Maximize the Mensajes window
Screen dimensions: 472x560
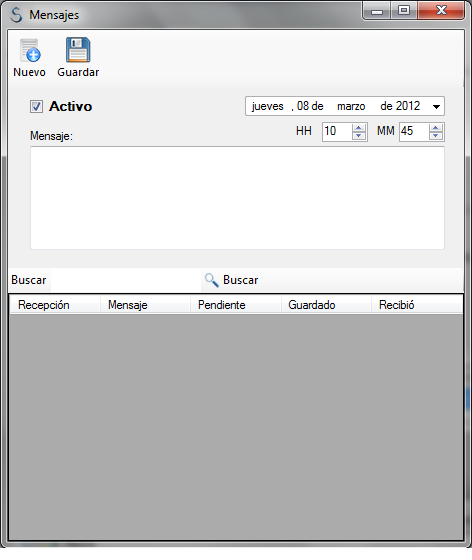point(404,10)
